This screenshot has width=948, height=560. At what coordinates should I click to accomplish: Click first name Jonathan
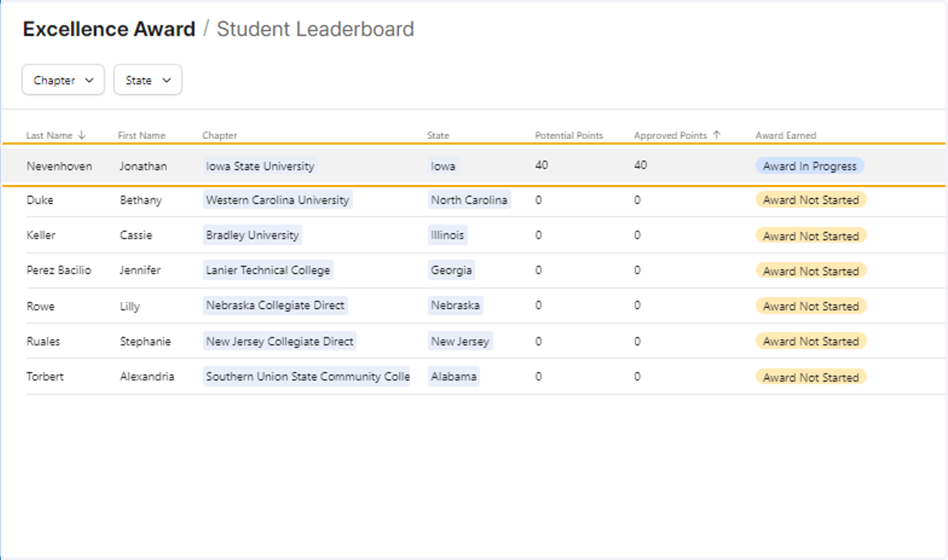(x=143, y=166)
